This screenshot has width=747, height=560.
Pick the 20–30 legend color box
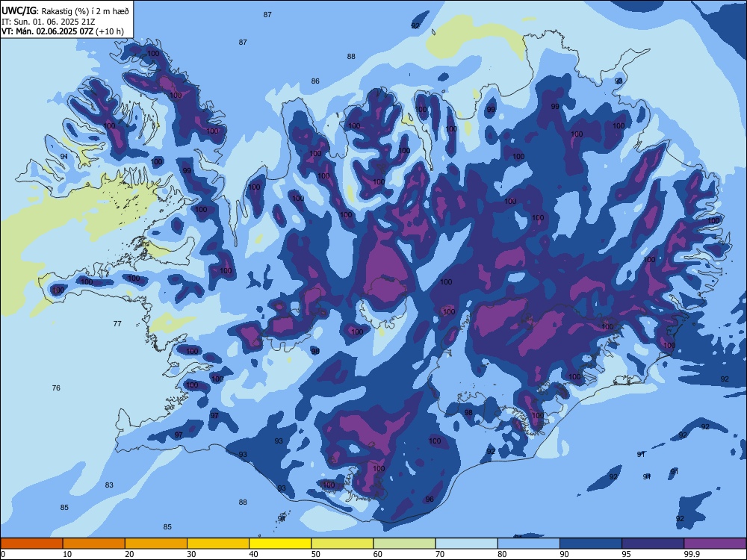click(156, 544)
